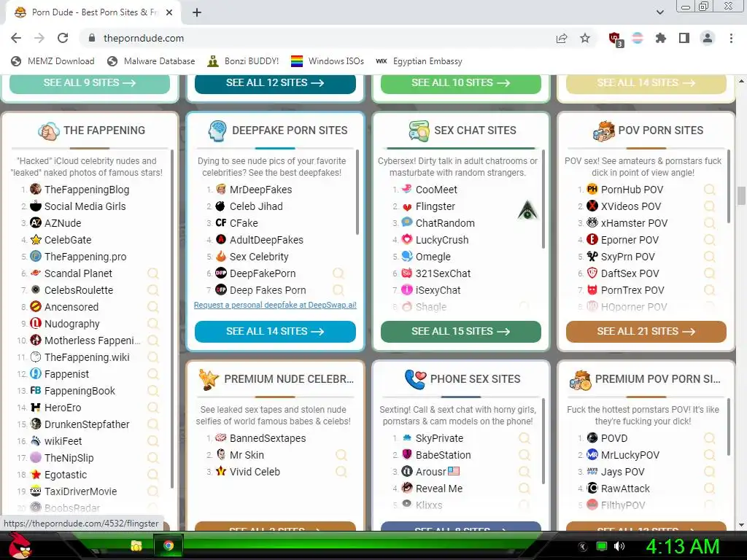Open Egyptian Embassy bookmark
This screenshot has width=747, height=560.
click(419, 61)
